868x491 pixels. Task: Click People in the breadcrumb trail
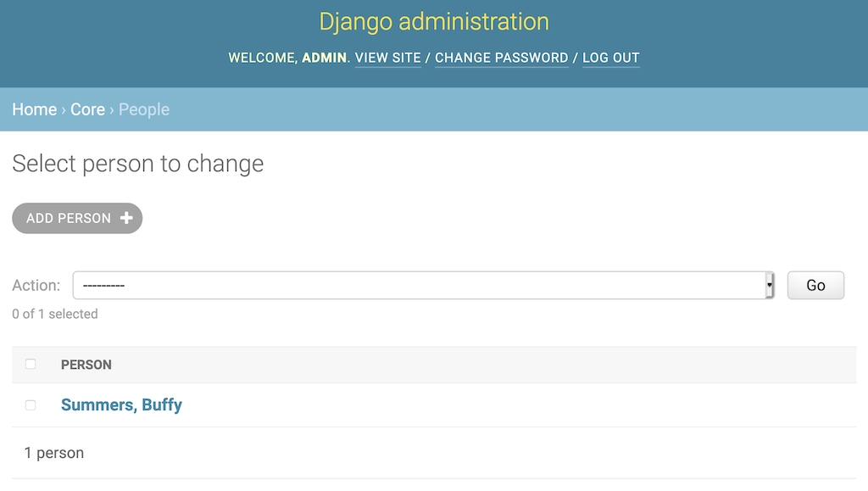pyautogui.click(x=144, y=109)
